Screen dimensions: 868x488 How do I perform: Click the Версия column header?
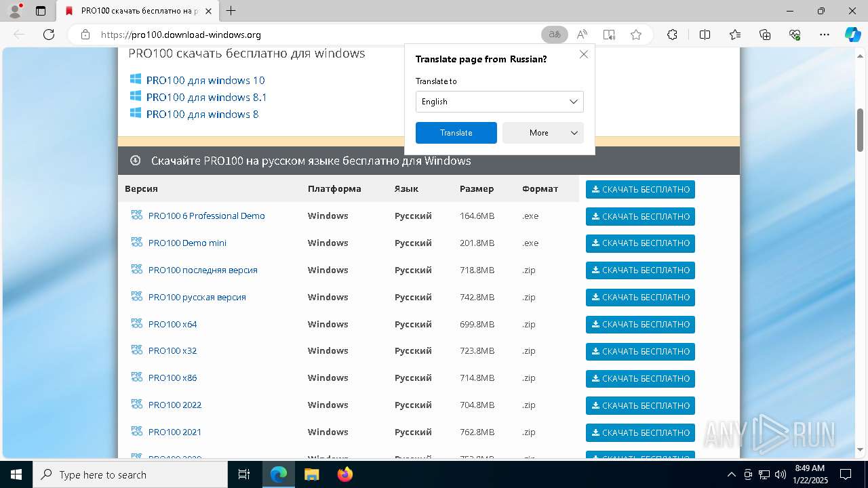(x=141, y=188)
